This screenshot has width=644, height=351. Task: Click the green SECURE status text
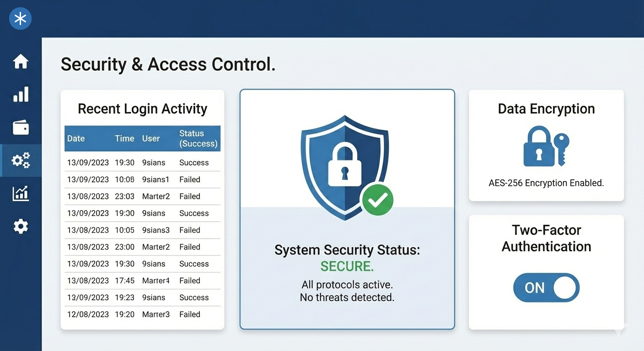(347, 266)
